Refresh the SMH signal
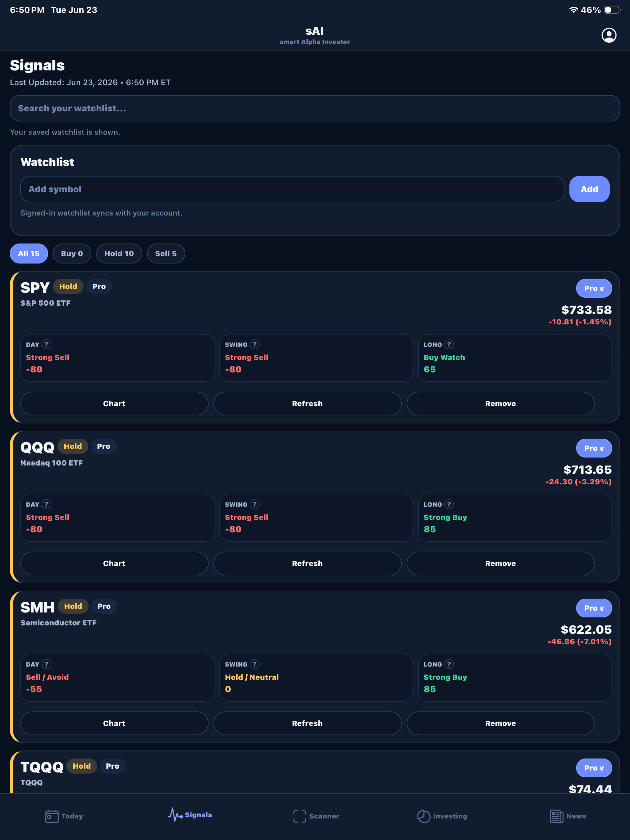 (307, 723)
